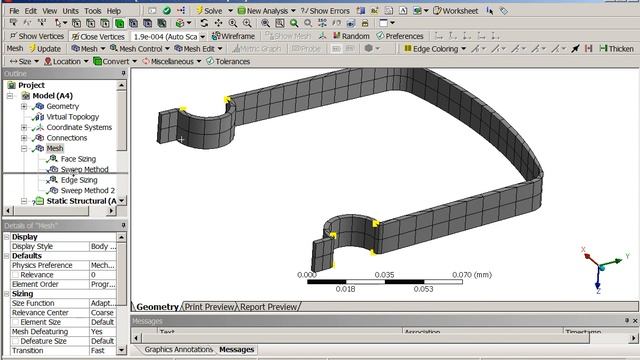
Task: Select the Rotate view tool
Action: 204,23
